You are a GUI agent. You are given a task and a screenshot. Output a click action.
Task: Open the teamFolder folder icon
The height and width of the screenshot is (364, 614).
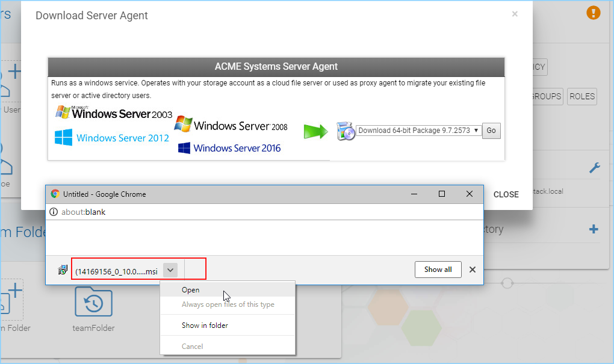click(93, 301)
